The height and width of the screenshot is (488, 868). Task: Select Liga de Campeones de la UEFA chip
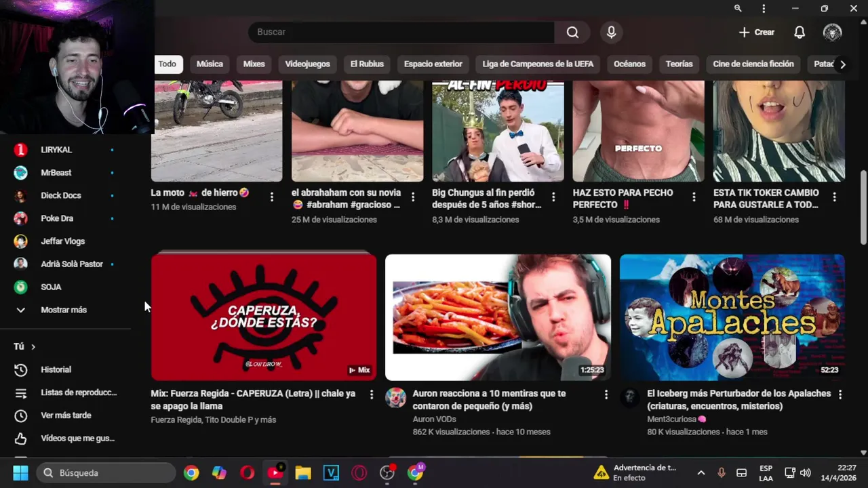click(x=538, y=64)
